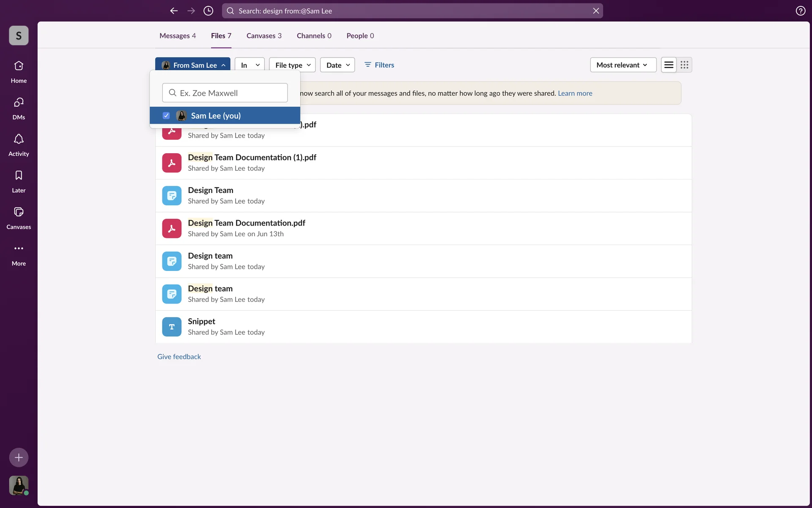The width and height of the screenshot is (812, 508).
Task: Go to Home in sidebar
Action: pos(19,71)
